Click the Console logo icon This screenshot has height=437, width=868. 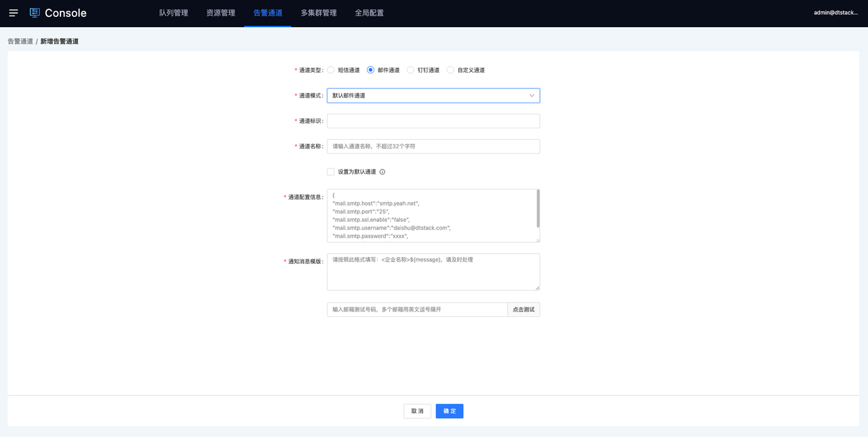point(35,13)
